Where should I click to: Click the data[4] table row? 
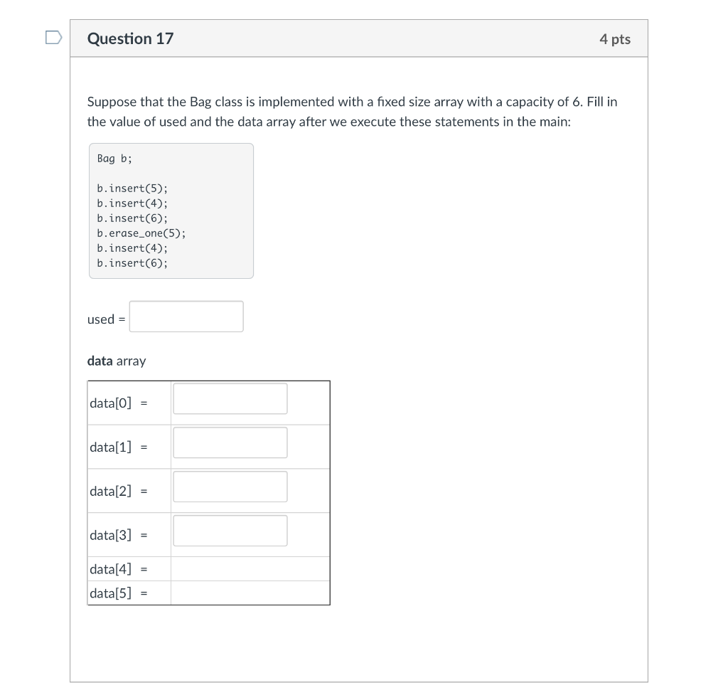tap(208, 569)
